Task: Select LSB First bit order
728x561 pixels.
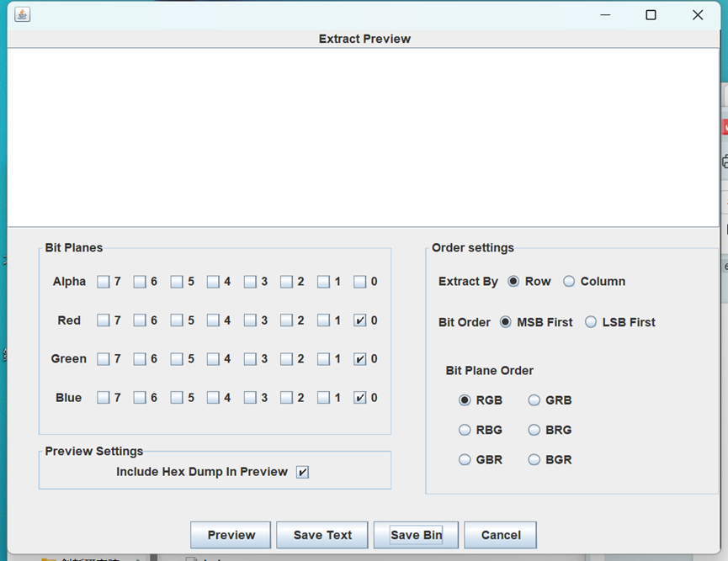Action: 591,322
